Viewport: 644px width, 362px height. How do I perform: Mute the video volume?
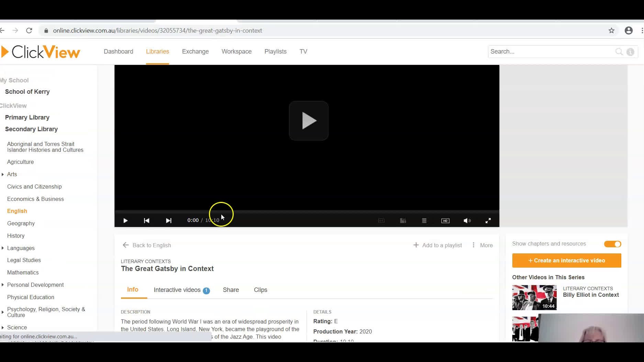(467, 220)
